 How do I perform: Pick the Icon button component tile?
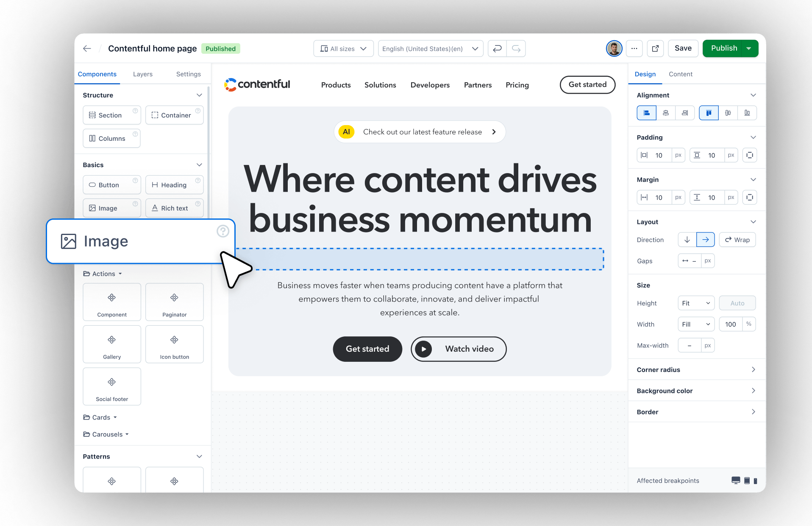174,344
